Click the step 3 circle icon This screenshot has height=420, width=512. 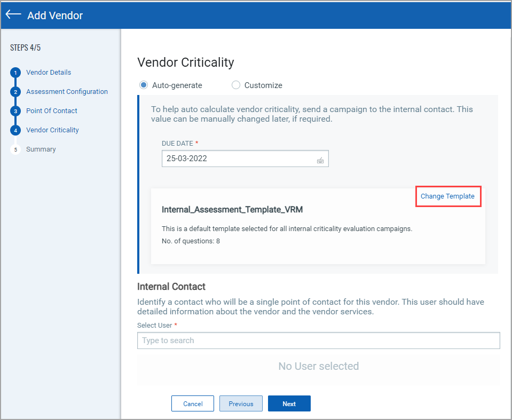(15, 112)
